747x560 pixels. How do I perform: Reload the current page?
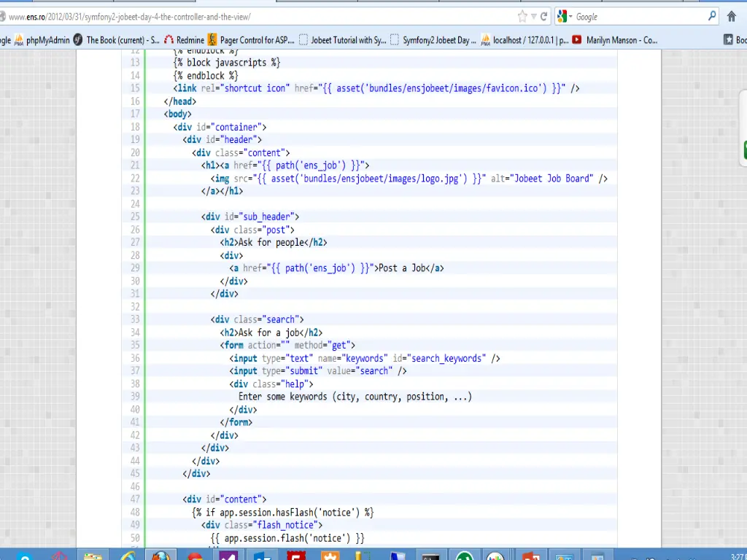tap(543, 17)
